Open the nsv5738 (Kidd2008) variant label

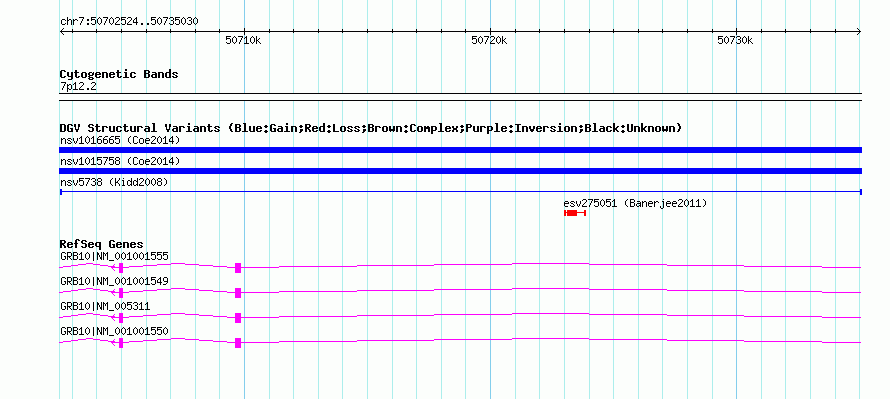114,182
